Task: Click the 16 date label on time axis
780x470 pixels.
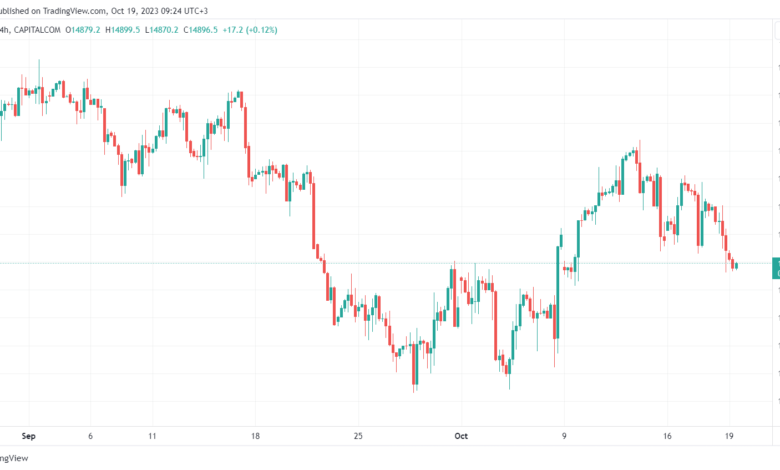Action: tap(667, 436)
